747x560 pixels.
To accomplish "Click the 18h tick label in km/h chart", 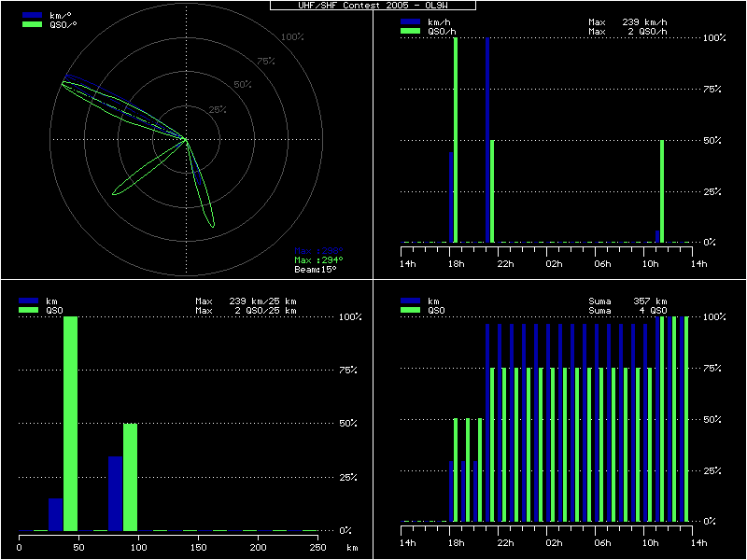I will (456, 264).
